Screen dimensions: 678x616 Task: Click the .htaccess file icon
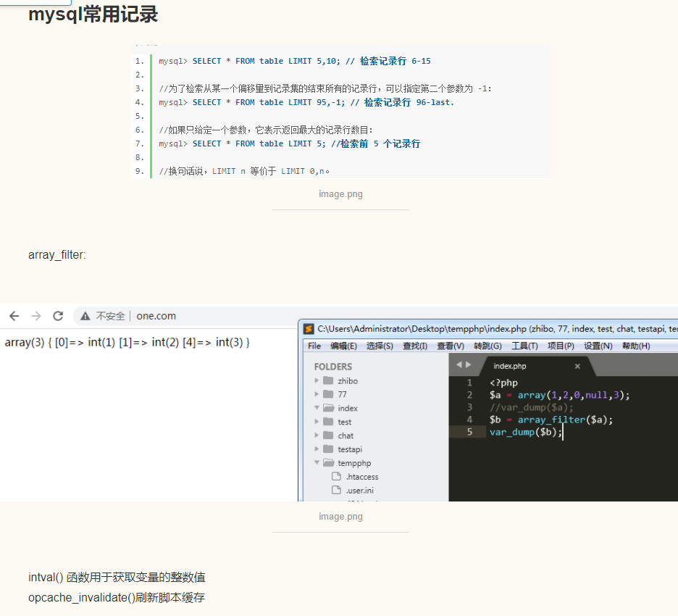coord(336,476)
